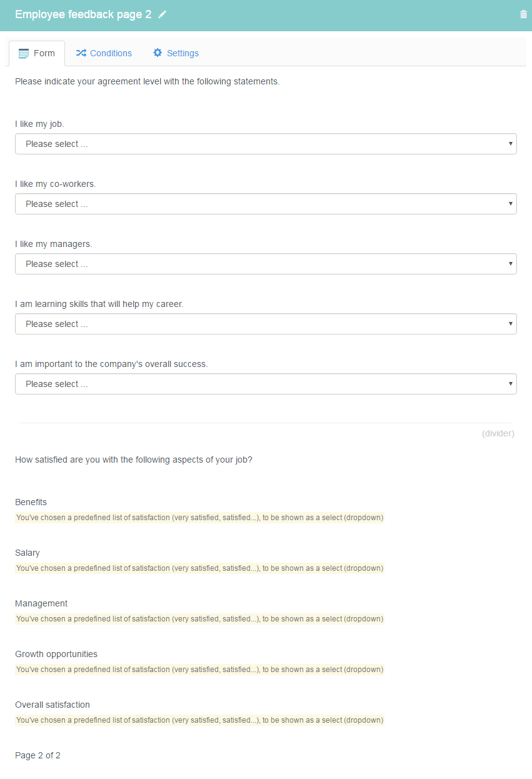Expand the learning skills career dropdown
The height and width of the screenshot is (779, 532).
pos(266,324)
